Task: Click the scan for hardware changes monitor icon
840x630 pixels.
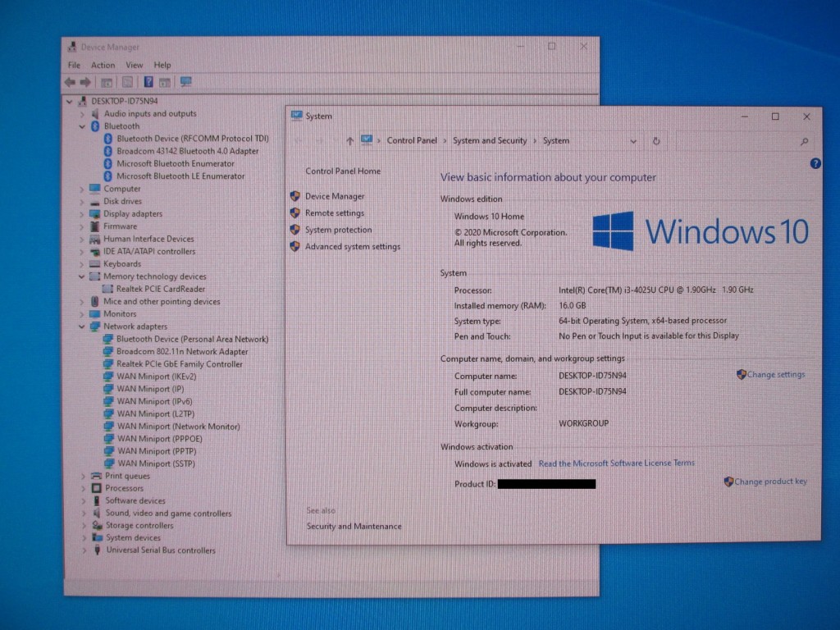Action: [x=186, y=82]
